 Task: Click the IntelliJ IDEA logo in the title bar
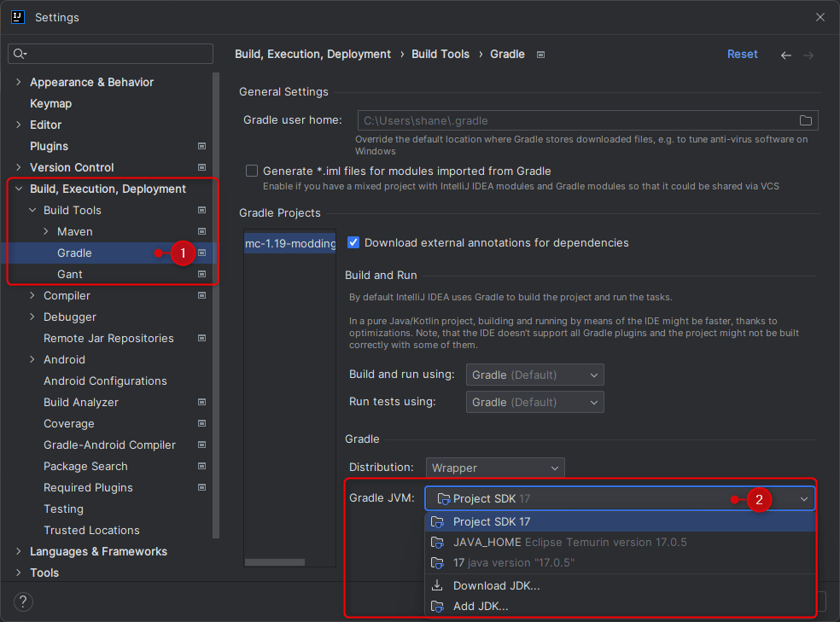(x=18, y=17)
